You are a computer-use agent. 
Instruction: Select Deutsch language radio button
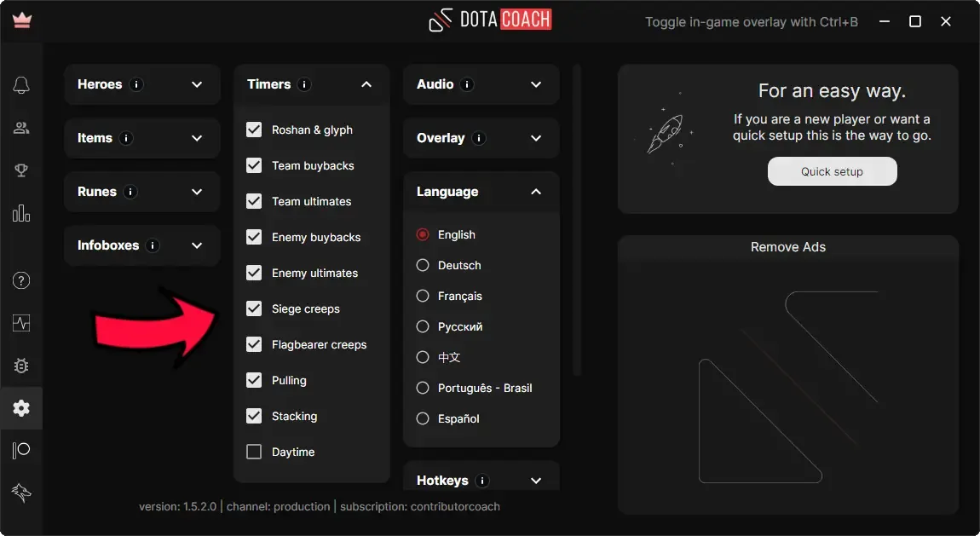coord(423,265)
